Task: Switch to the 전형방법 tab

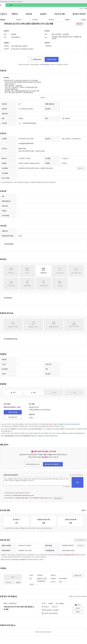Action: click(x=67, y=20)
